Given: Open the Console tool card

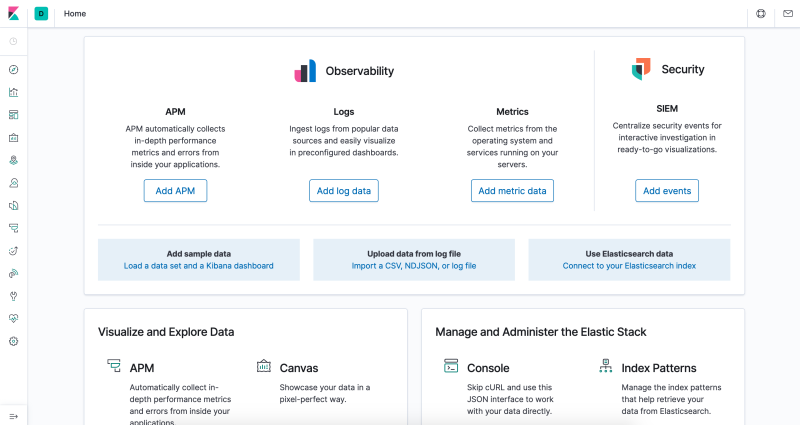Looking at the screenshot, I should (x=489, y=367).
